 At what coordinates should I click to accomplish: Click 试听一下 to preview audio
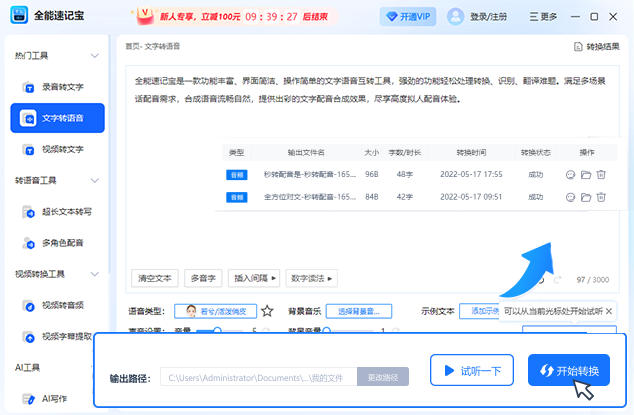click(x=472, y=370)
